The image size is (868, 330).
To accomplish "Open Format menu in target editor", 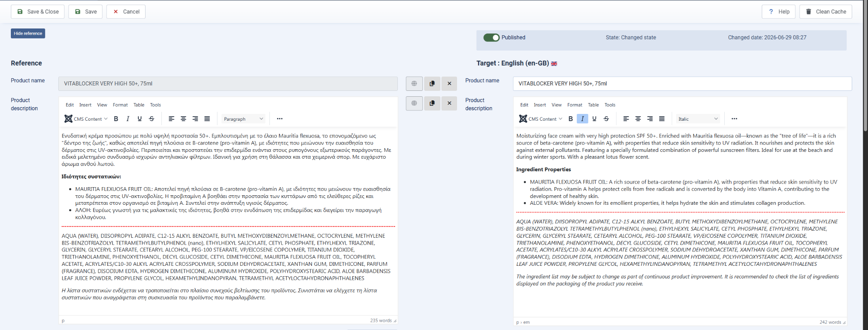I will coord(575,105).
